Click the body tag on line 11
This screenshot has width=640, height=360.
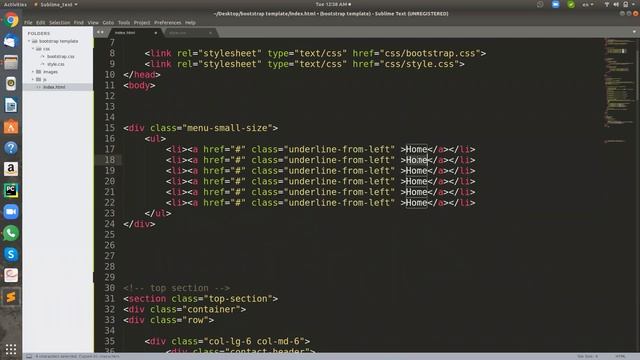click(139, 85)
